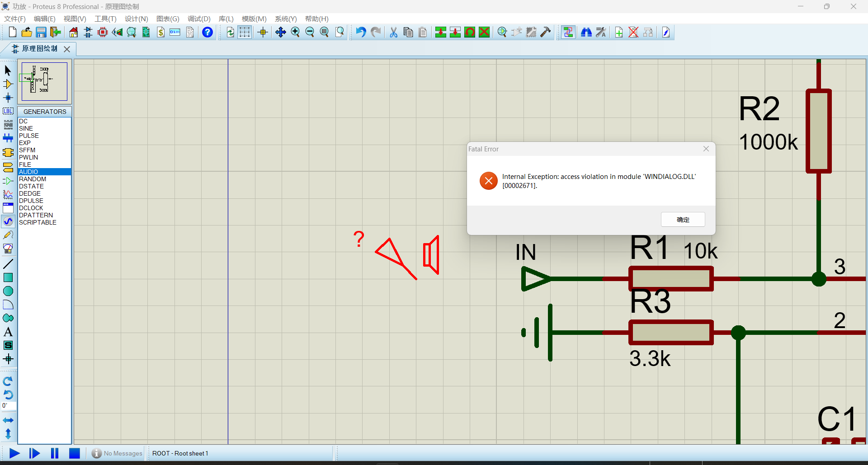The image size is (868, 465).
Task: Click the Zoom In magnifier icon
Action: (295, 32)
